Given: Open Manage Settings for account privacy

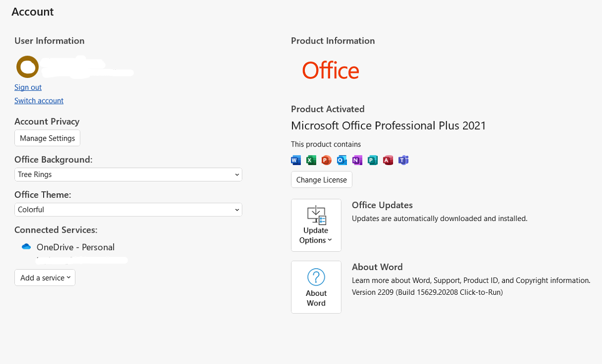Looking at the screenshot, I should point(47,138).
